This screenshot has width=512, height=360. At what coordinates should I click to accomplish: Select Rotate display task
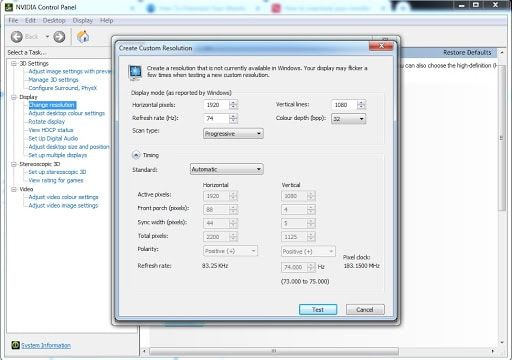coord(47,122)
